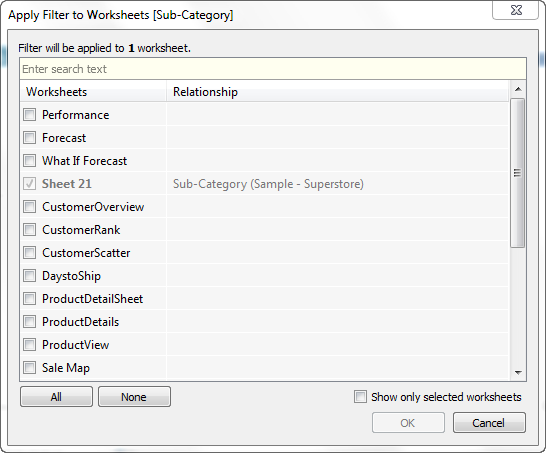546x453 pixels.
Task: Check the ProductDetailSheet checkbox
Action: click(30, 298)
